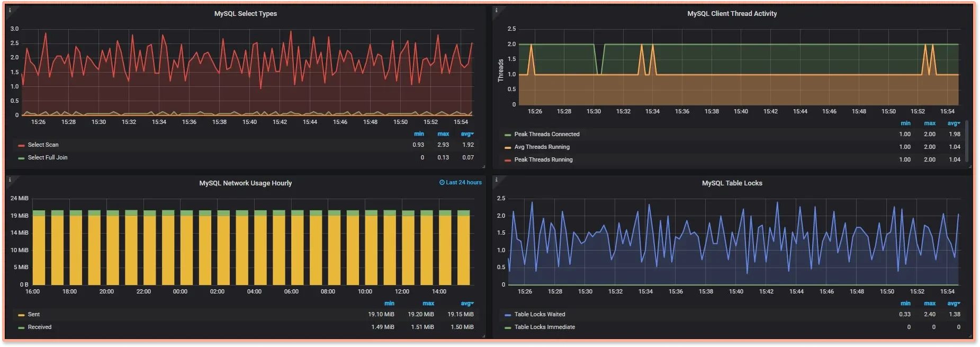980x347 pixels.
Task: Open color picker for Table Locks Immediate swatch
Action: 508,327
